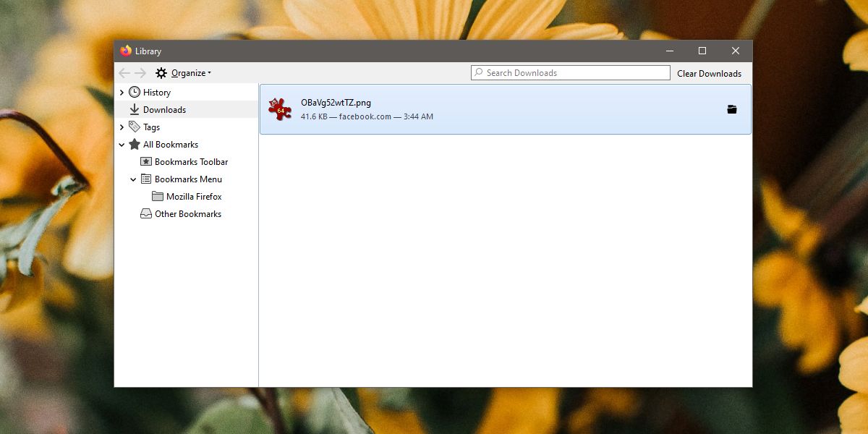The image size is (868, 434).
Task: Click the Other Bookmarks tray icon
Action: [x=146, y=214]
